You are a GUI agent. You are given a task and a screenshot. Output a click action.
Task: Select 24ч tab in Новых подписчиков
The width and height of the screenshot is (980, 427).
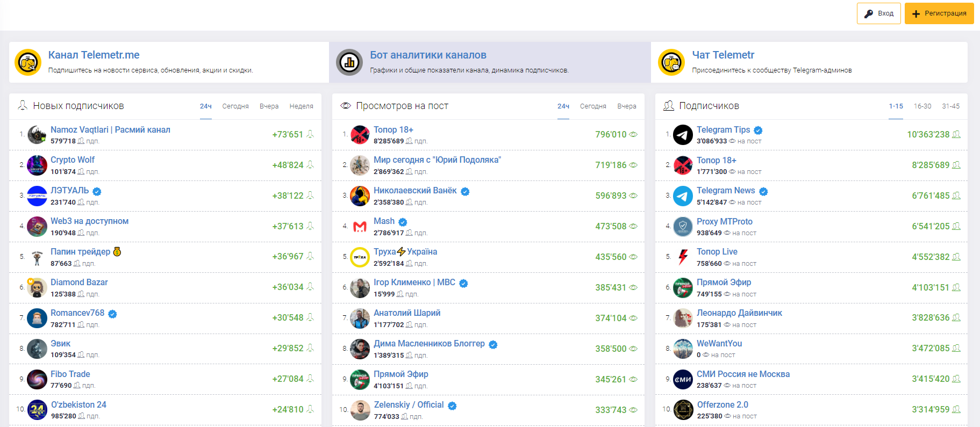(206, 106)
